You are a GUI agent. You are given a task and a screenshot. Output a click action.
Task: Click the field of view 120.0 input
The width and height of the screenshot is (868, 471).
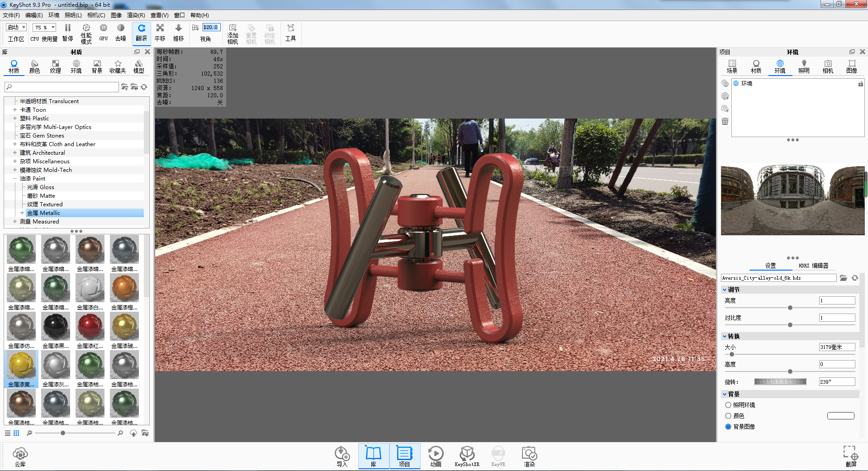(211, 27)
